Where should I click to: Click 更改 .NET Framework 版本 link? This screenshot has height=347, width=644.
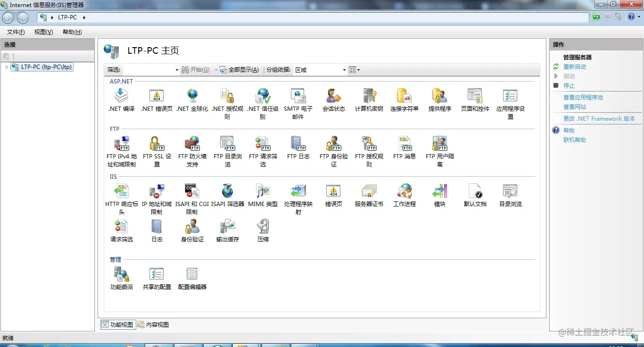[599, 119]
